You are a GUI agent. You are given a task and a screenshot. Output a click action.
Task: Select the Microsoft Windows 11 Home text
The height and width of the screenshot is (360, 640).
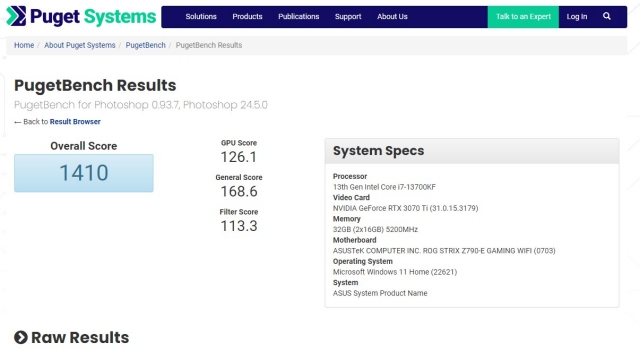(395, 272)
